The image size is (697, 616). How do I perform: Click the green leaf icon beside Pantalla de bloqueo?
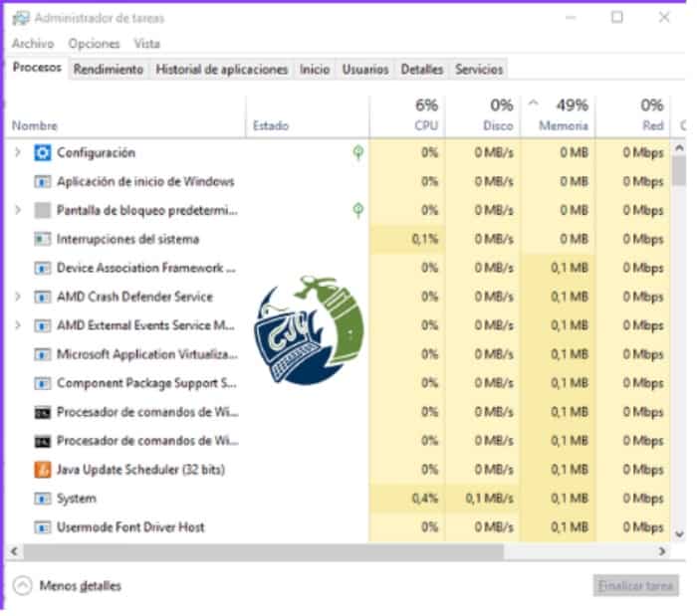click(x=358, y=210)
